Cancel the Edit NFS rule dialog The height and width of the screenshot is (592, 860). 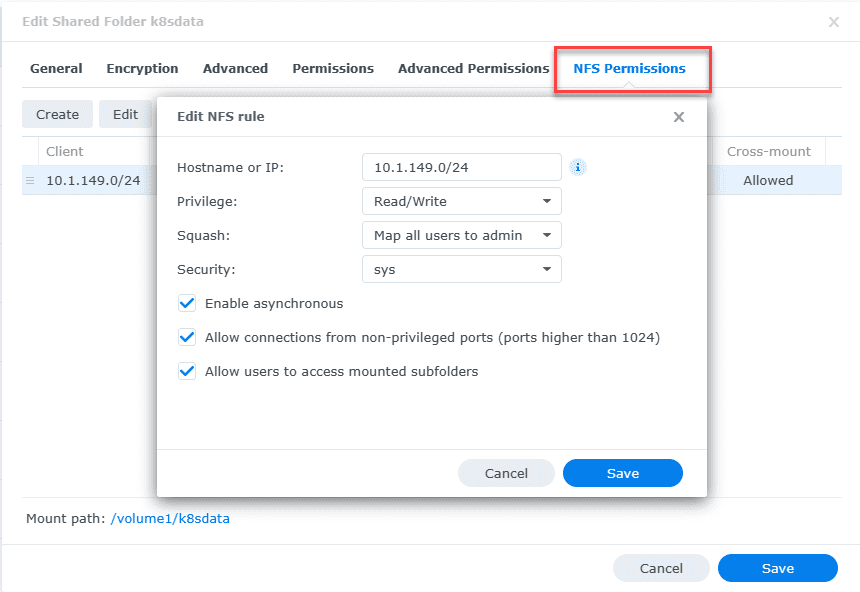click(x=506, y=473)
